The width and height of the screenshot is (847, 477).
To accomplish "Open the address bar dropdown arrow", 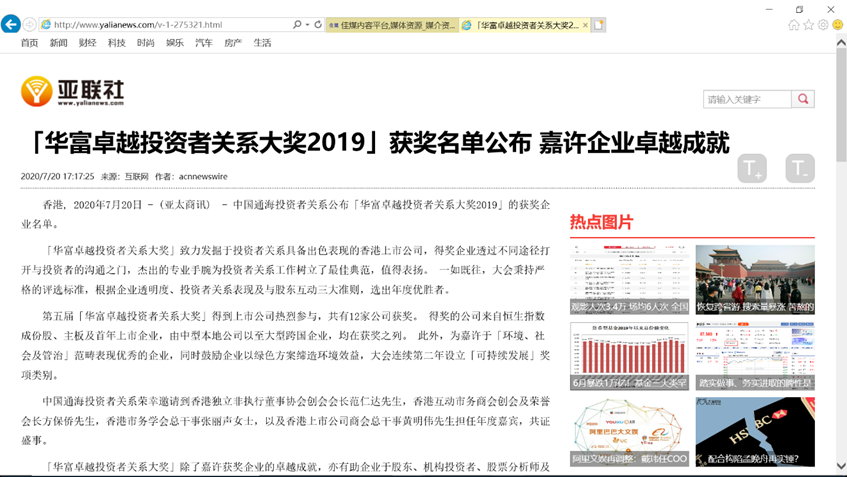I will (x=307, y=24).
